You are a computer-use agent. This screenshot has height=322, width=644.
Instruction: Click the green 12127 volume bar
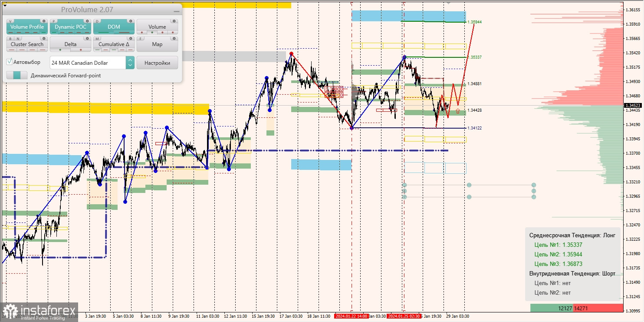click(x=552, y=308)
